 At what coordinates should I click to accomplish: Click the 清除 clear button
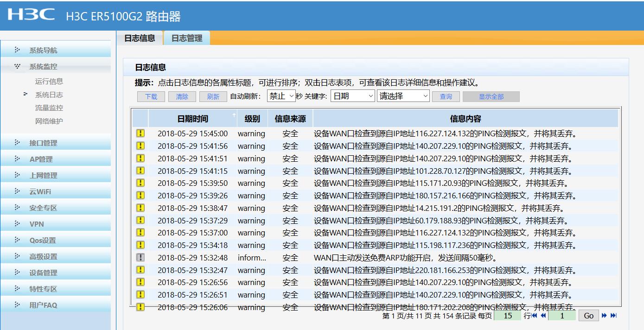182,96
